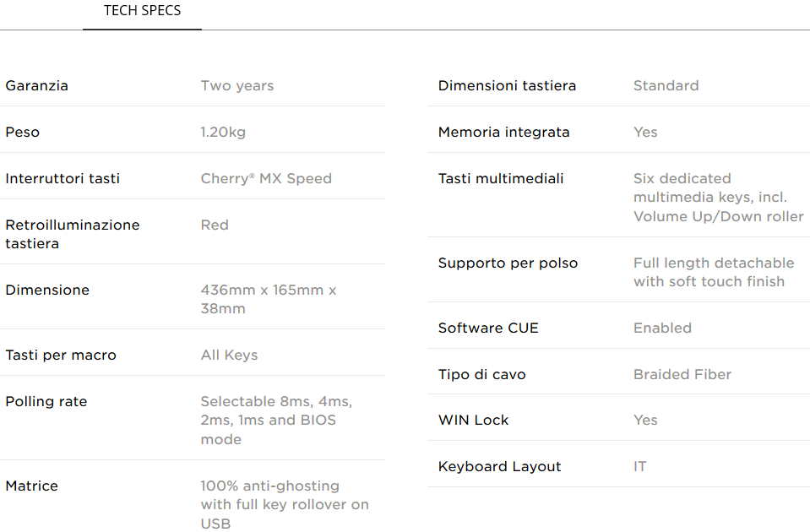Click the Software CUE label
This screenshot has height=532, width=810.
click(488, 328)
